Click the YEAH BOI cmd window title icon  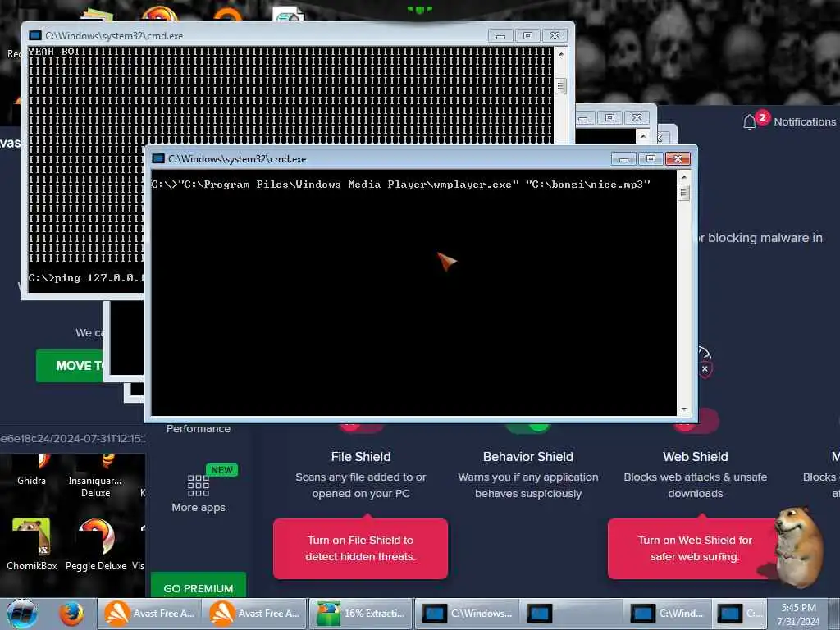[x=34, y=35]
